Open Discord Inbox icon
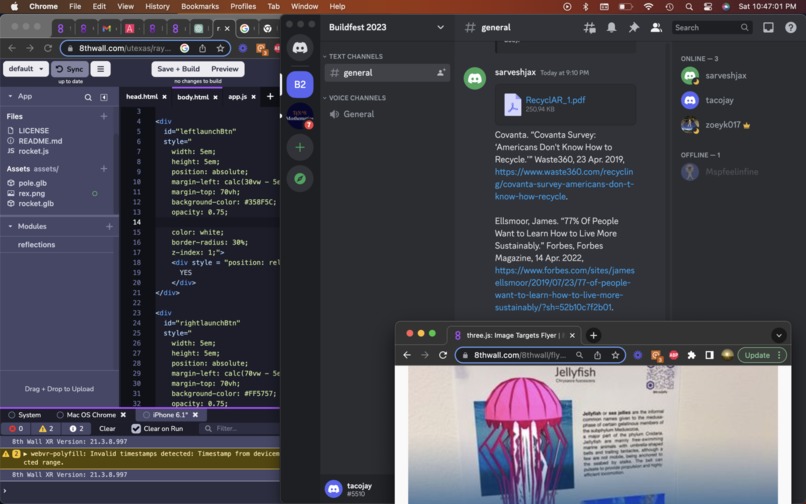Image resolution: width=806 pixels, height=504 pixels. tap(768, 28)
